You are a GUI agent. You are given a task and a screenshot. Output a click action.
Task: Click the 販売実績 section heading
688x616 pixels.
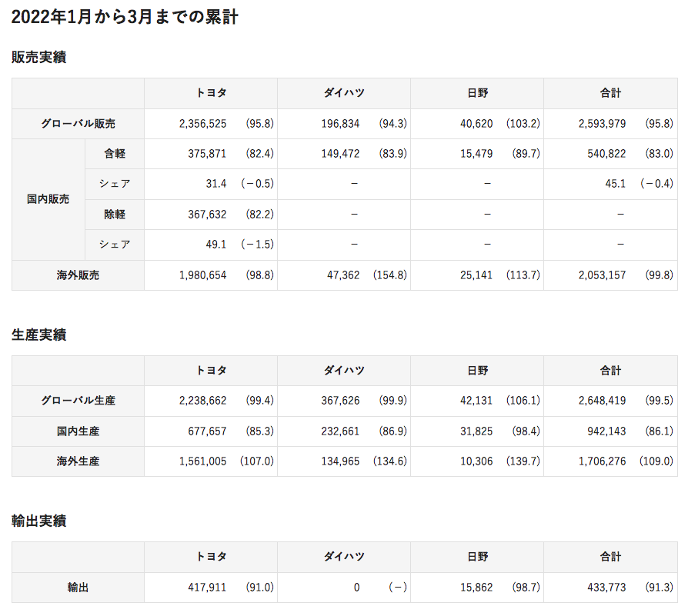(x=38, y=57)
